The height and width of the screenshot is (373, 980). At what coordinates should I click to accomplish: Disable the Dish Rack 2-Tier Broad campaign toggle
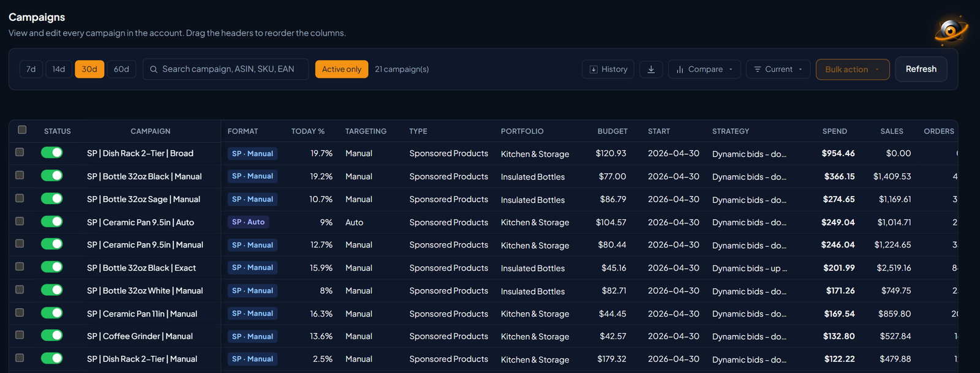pyautogui.click(x=52, y=153)
